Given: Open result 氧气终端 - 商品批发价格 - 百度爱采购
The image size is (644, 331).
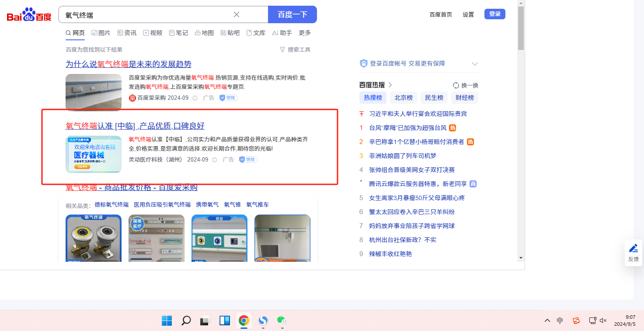Looking at the screenshot, I should click(132, 187).
